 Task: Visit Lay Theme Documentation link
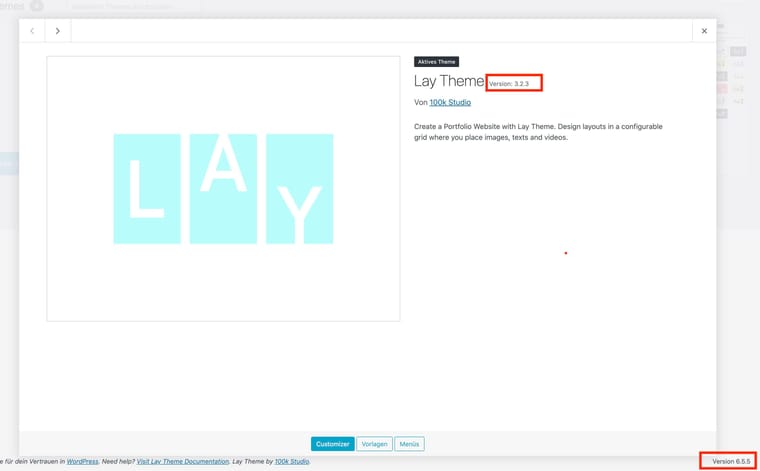click(183, 462)
